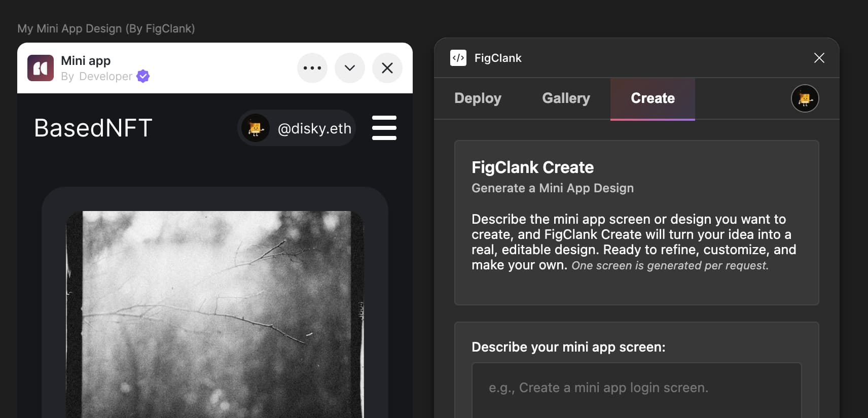Collapse the mini app with the chevron
868x418 pixels.
coord(349,68)
